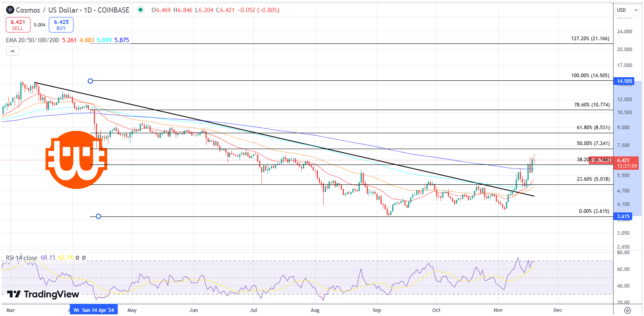The width and height of the screenshot is (644, 316).
Task: Click the Cosmos coin logo icon
Action: pos(10,10)
